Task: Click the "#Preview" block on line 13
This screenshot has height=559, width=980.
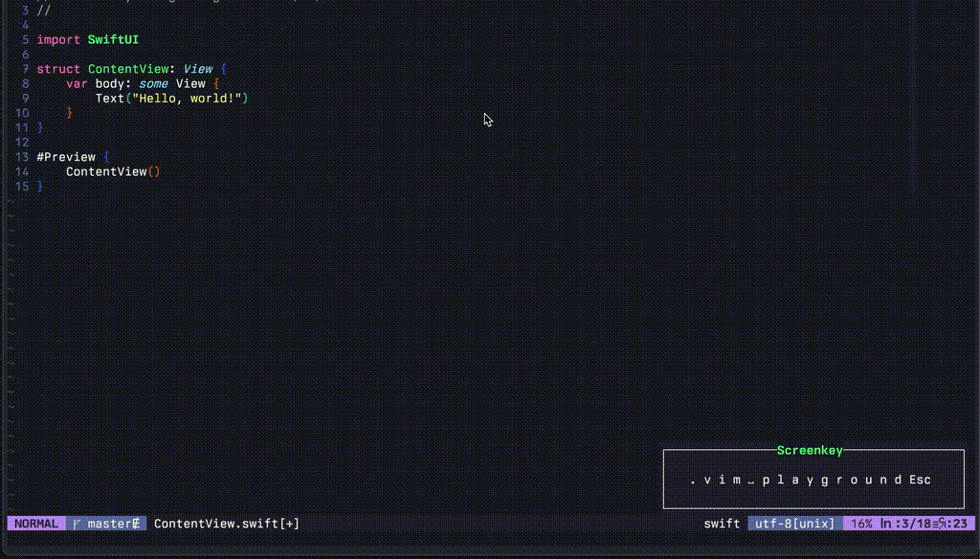Action: 64,156
